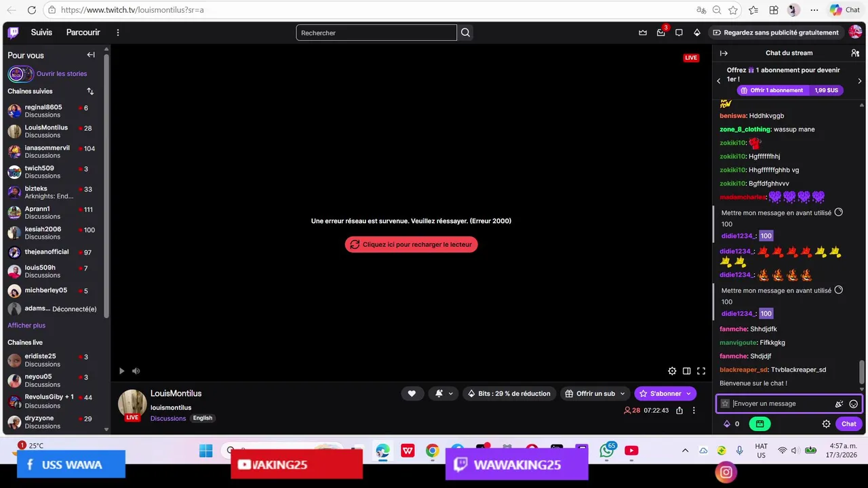Switch the player to fullscreen

point(701,371)
